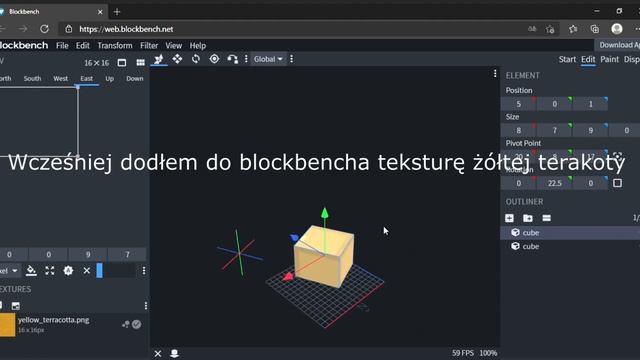Select the Vertex Snap tool
640x360 pixels.
(x=233, y=59)
